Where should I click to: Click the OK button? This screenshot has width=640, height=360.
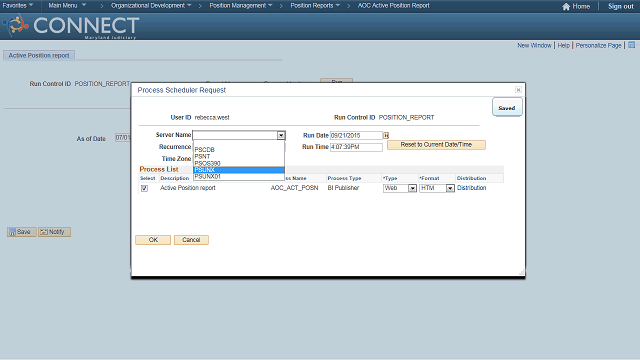153,240
